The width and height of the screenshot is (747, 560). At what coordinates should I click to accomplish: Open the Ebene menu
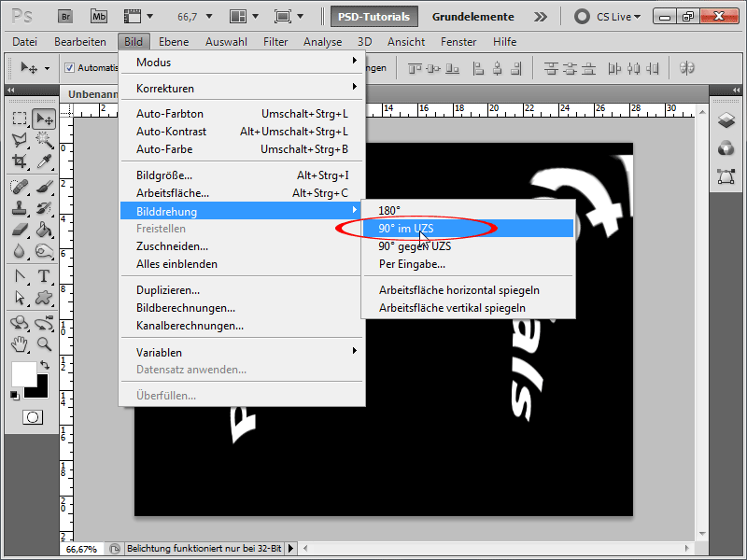(174, 42)
